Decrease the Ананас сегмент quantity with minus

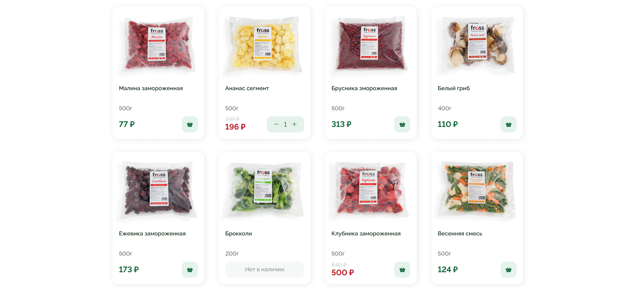[276, 124]
